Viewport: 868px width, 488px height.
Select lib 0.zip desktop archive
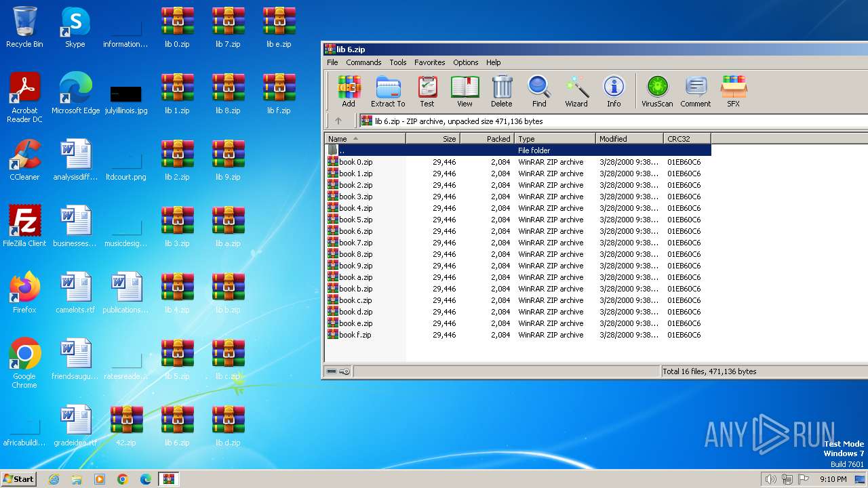(177, 27)
